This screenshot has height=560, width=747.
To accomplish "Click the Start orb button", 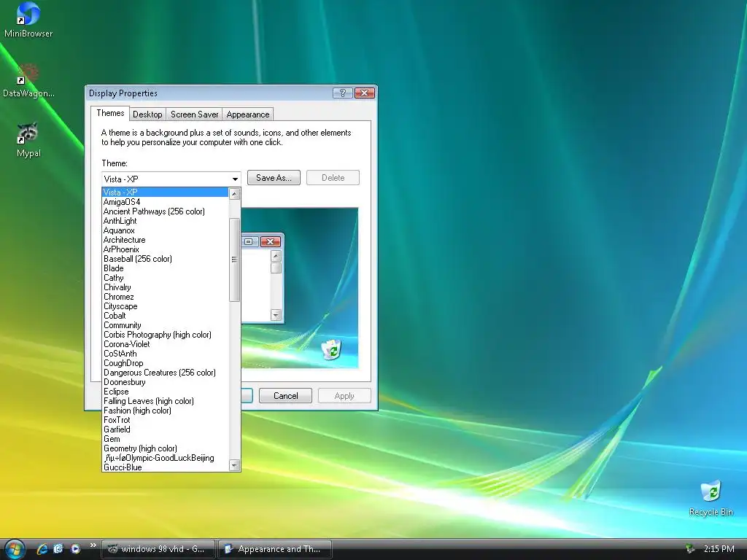I will pyautogui.click(x=15, y=549).
